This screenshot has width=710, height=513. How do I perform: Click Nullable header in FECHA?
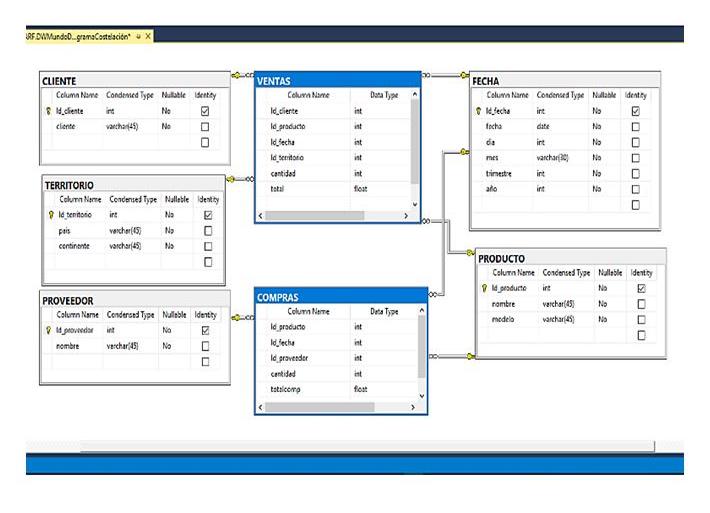tap(604, 95)
